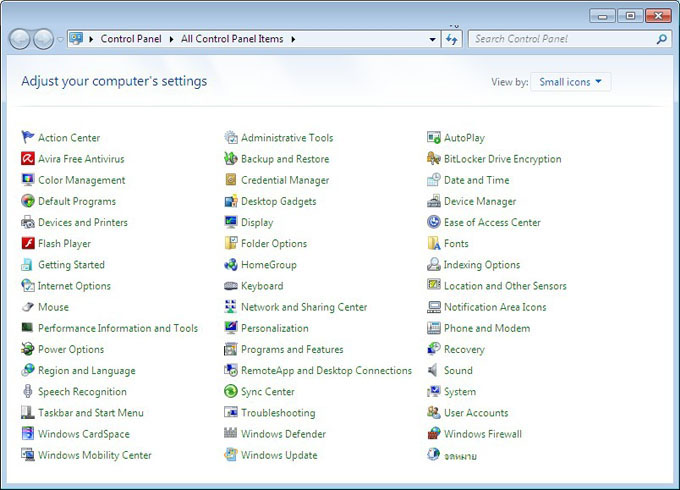Click the Windows Firewall icon
Image resolution: width=680 pixels, height=490 pixels.
point(434,433)
